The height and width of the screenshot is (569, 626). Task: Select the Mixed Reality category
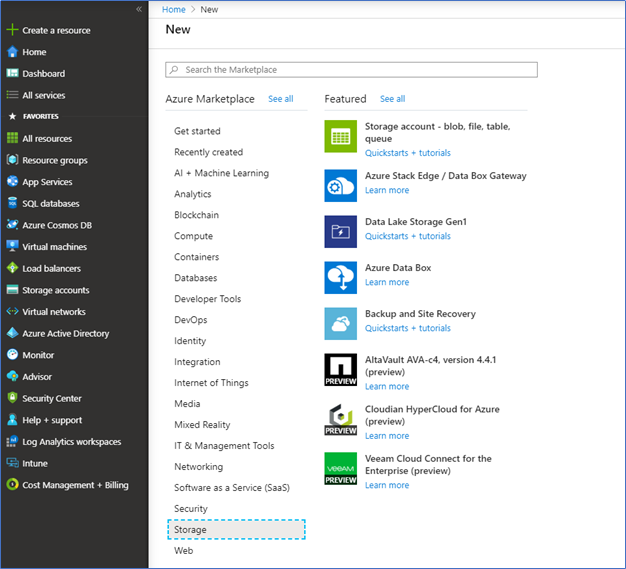coord(202,424)
